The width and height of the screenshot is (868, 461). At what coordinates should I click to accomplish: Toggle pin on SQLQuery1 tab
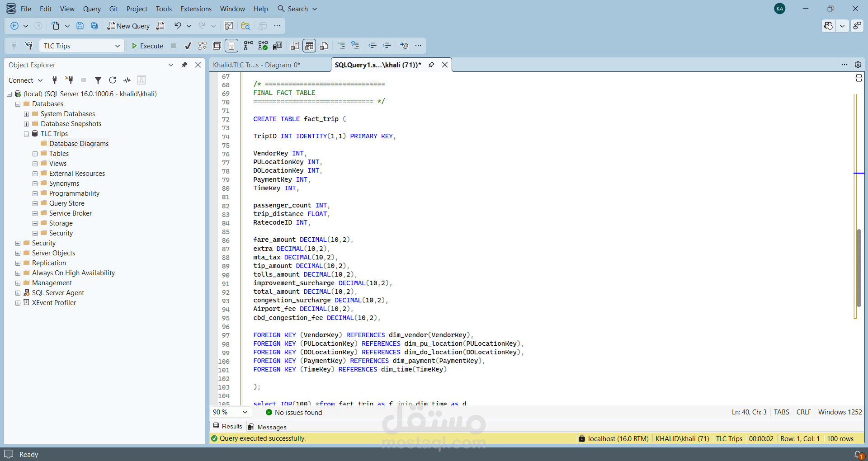[x=431, y=65]
